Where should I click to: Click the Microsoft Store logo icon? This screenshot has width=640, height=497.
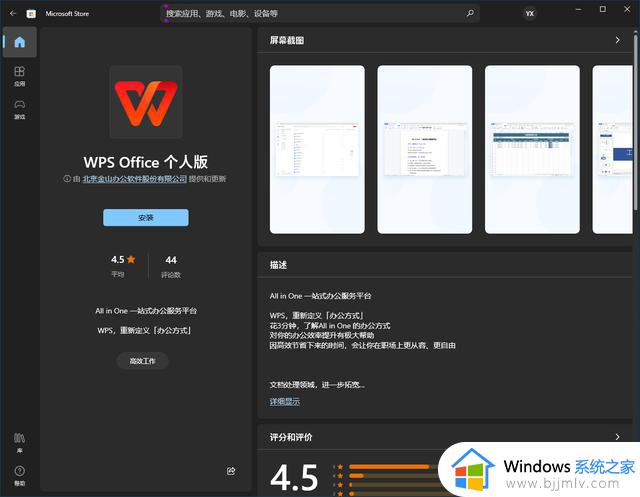31,14
